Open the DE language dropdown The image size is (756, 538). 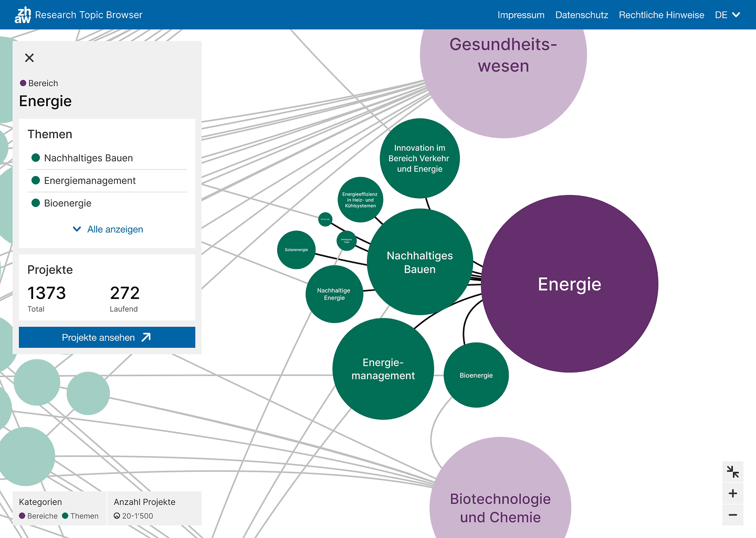[727, 15]
